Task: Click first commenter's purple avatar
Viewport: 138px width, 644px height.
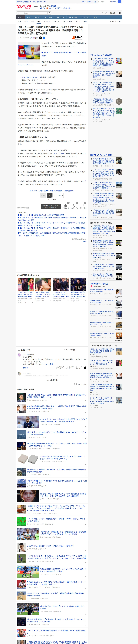Action: (x=19, y=355)
